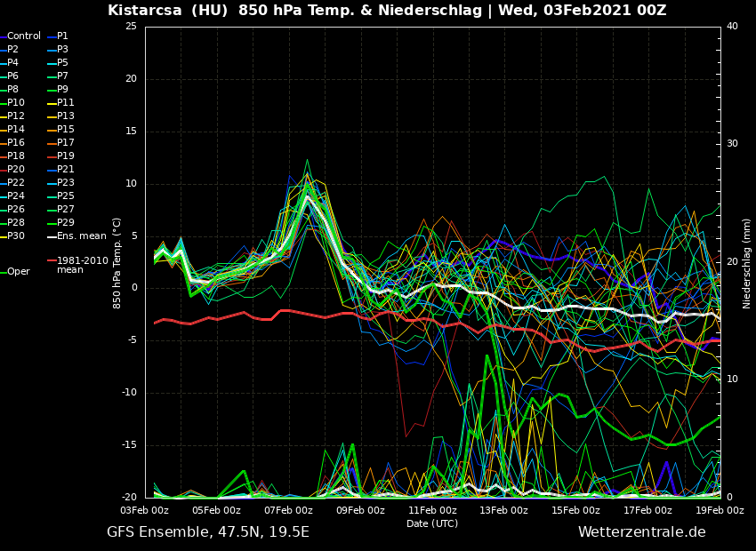The image size is (756, 551).
Task: Click the GFS Ensemble coordinates caption
Action: pyautogui.click(x=208, y=532)
